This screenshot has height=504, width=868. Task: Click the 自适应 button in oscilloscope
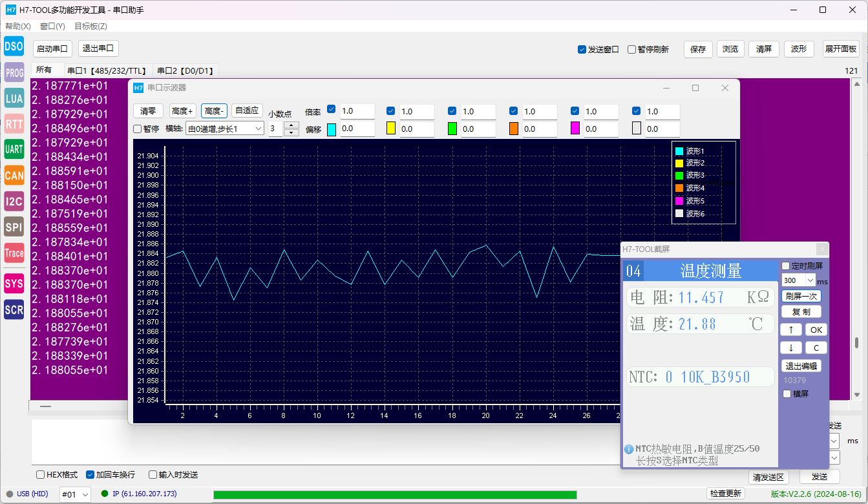pyautogui.click(x=247, y=110)
